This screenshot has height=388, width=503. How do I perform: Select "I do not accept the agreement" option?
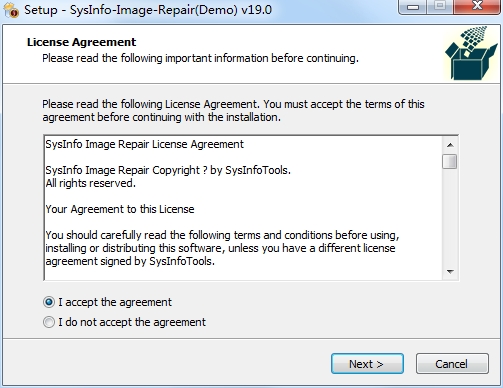coord(49,322)
